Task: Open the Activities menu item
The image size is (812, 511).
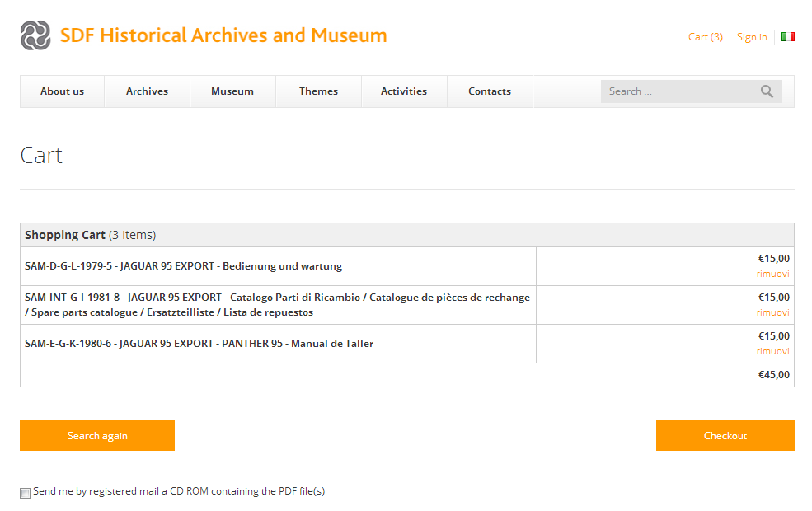Action: [403, 91]
